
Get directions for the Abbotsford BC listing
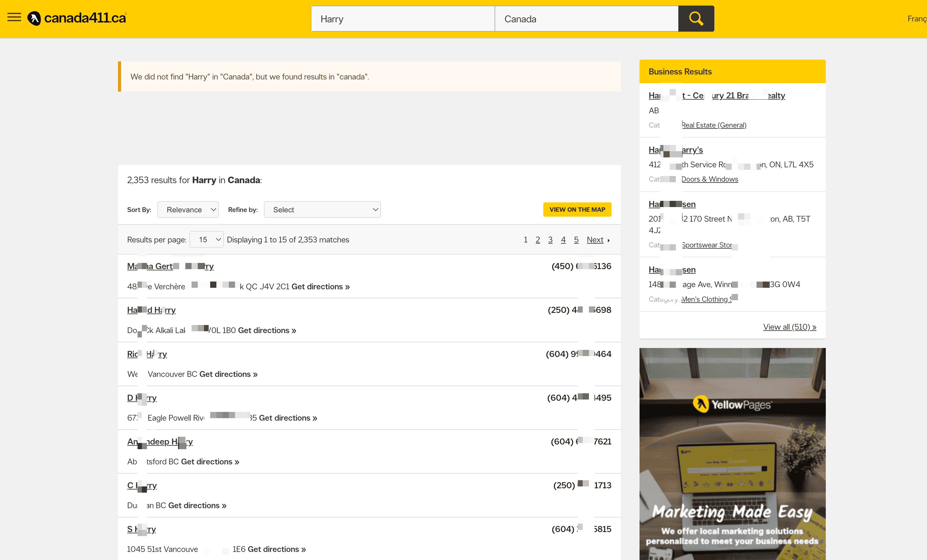pyautogui.click(x=210, y=462)
